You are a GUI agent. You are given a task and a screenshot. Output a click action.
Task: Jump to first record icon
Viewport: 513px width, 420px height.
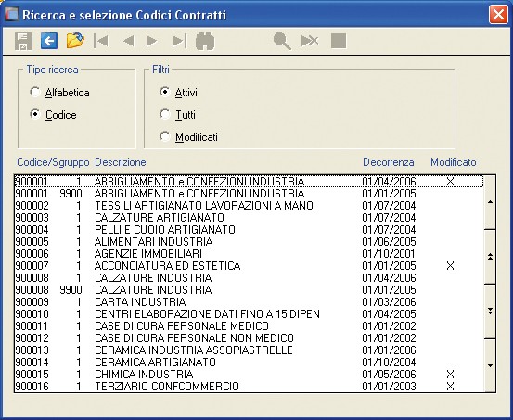[101, 41]
